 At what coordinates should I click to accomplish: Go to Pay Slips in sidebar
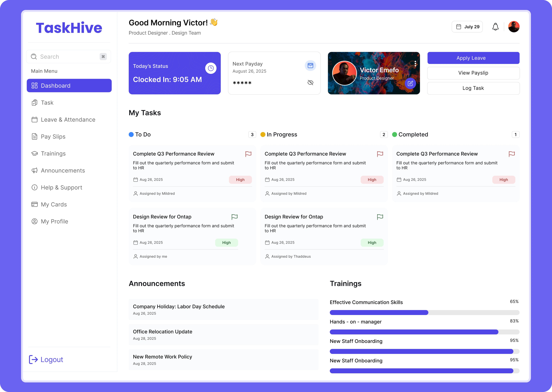[53, 137]
